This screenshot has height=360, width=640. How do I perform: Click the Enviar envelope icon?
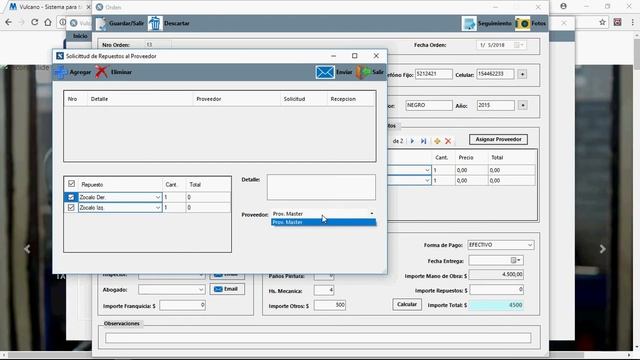click(325, 72)
